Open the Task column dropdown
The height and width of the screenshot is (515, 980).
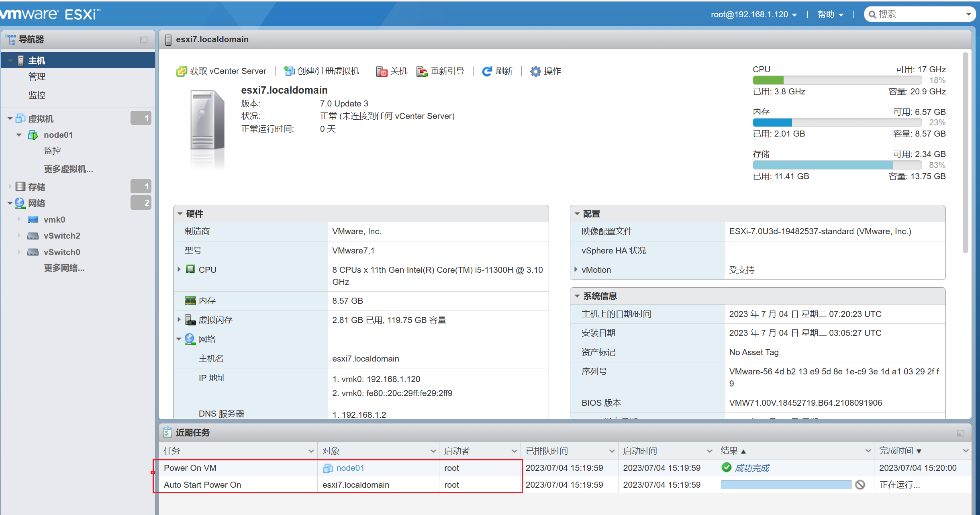pyautogui.click(x=311, y=451)
